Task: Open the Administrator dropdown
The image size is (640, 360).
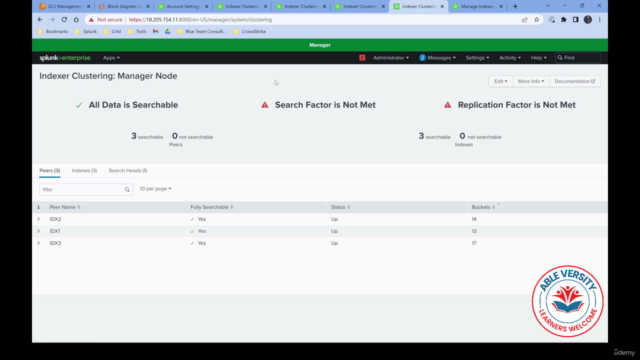Action: (x=391, y=58)
